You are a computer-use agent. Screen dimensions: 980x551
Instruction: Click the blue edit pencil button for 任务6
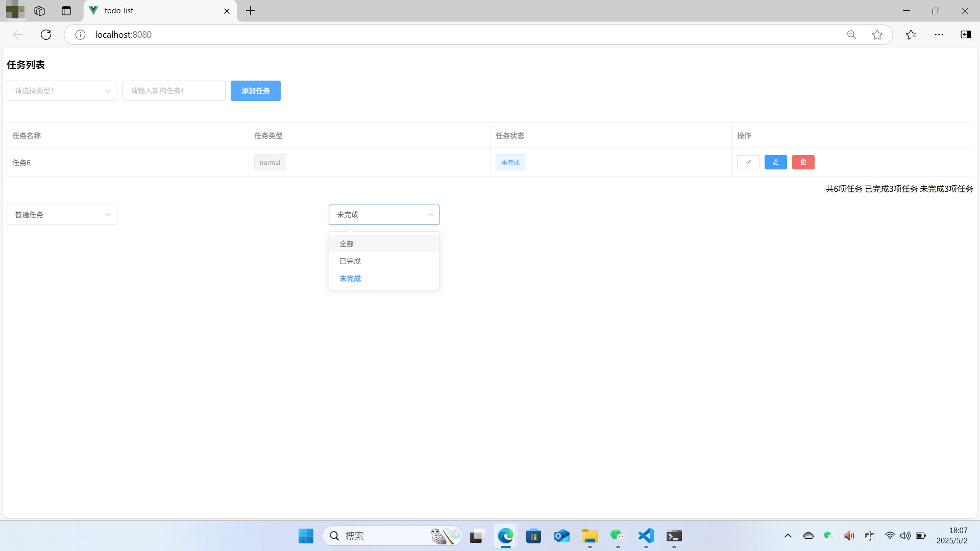[x=775, y=162]
